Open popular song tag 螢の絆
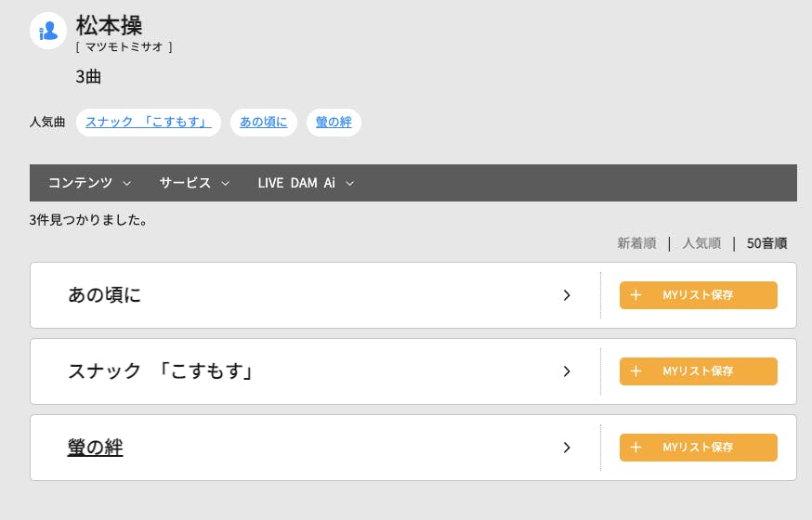The width and height of the screenshot is (812, 520). pos(334,123)
